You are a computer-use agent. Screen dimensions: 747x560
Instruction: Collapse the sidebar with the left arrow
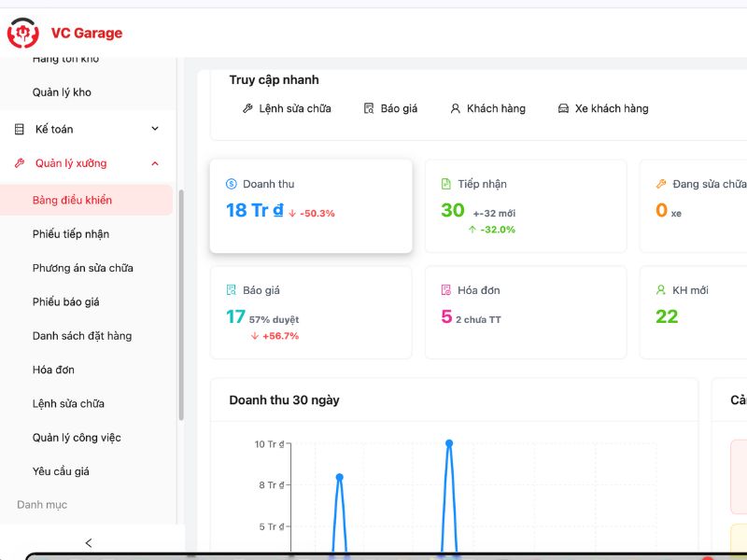[x=89, y=542]
